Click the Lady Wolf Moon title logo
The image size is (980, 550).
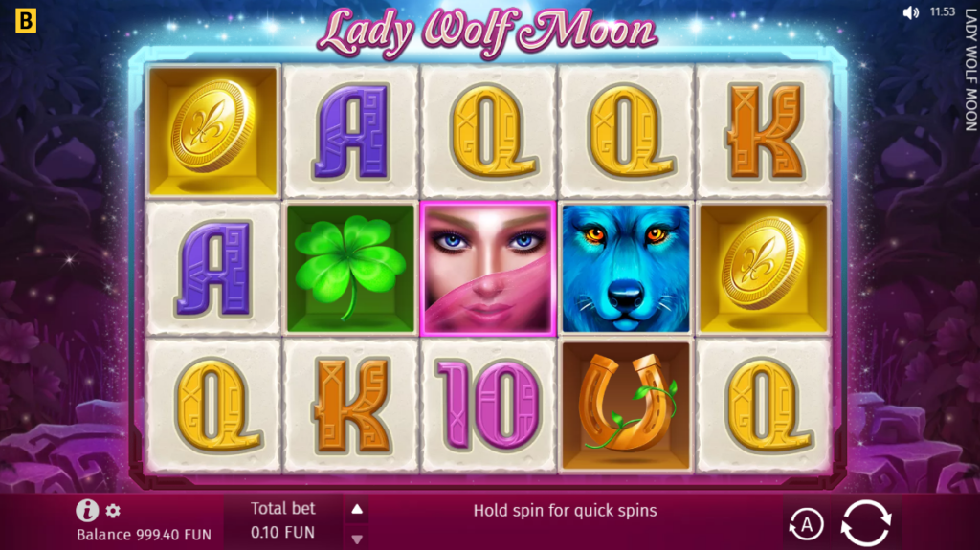(x=487, y=32)
